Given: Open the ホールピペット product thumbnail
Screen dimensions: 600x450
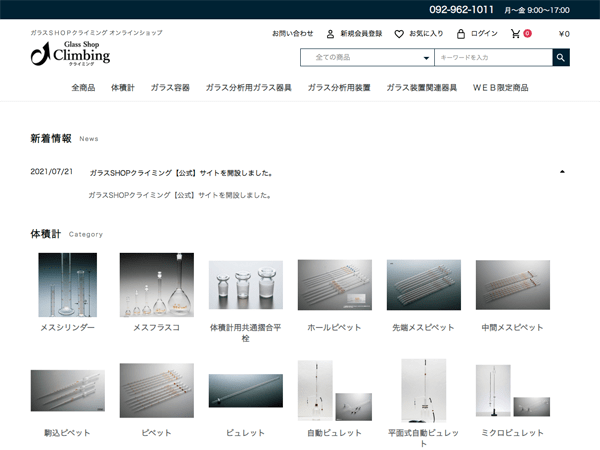Looking at the screenshot, I should click(x=335, y=285).
